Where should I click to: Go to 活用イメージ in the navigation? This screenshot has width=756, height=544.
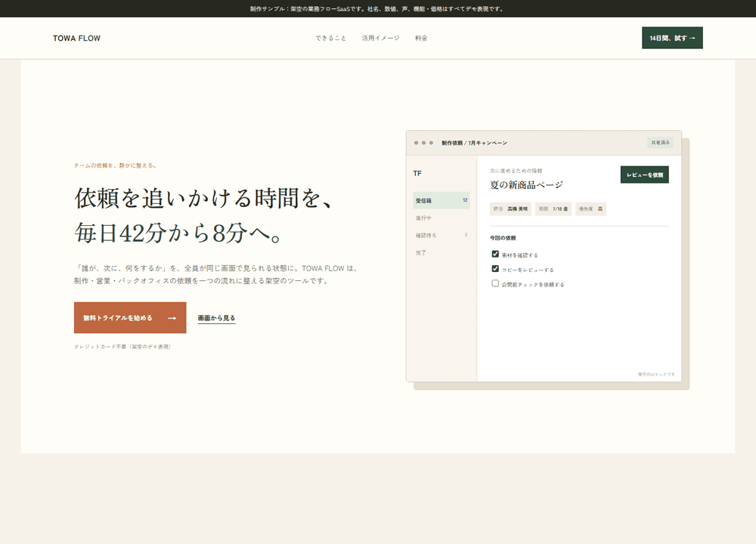coord(380,38)
